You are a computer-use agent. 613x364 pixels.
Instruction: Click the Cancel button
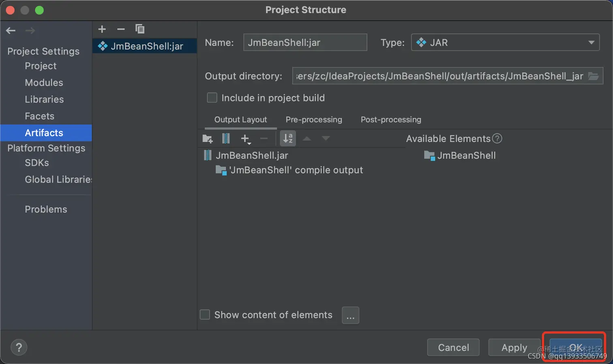[x=453, y=347]
